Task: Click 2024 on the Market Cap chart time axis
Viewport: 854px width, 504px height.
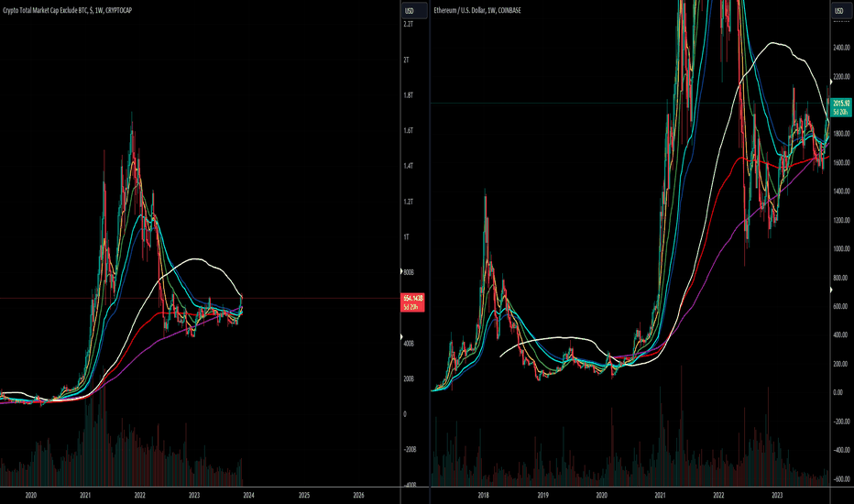Action: [x=249, y=495]
